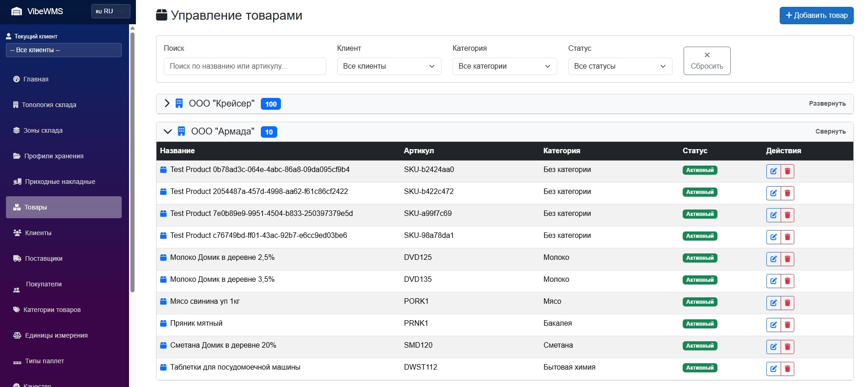The image size is (868, 387).
Task: Open Категории товаров in the sidebar
Action: 52,310
